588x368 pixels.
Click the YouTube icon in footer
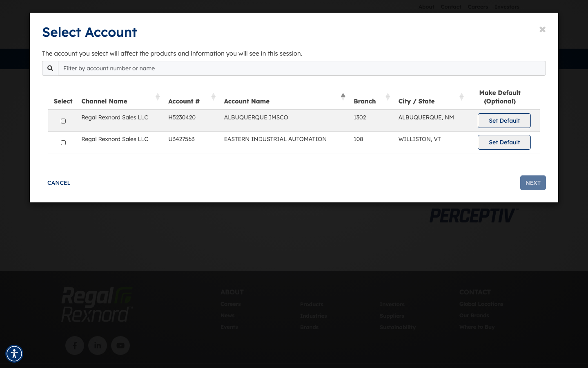[x=120, y=346]
